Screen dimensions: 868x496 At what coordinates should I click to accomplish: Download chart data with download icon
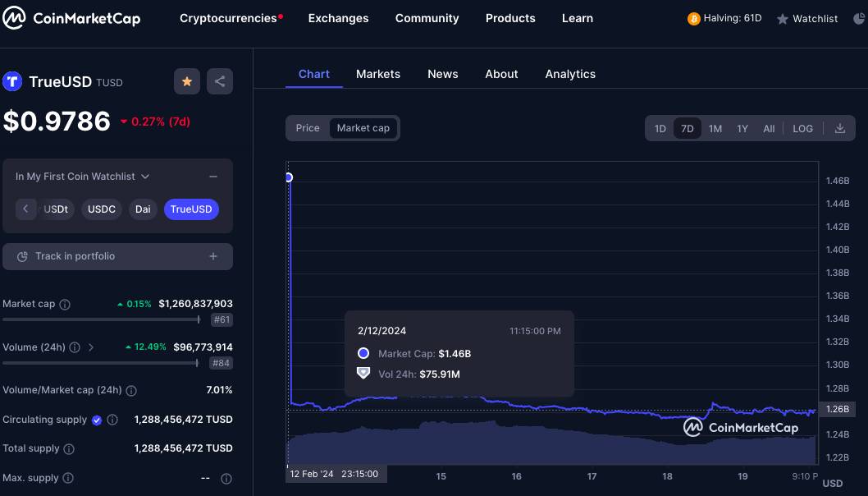pyautogui.click(x=840, y=129)
